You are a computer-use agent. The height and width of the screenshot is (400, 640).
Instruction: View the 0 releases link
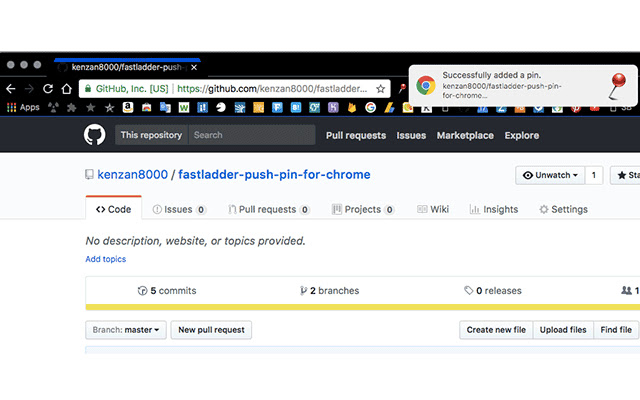point(493,291)
